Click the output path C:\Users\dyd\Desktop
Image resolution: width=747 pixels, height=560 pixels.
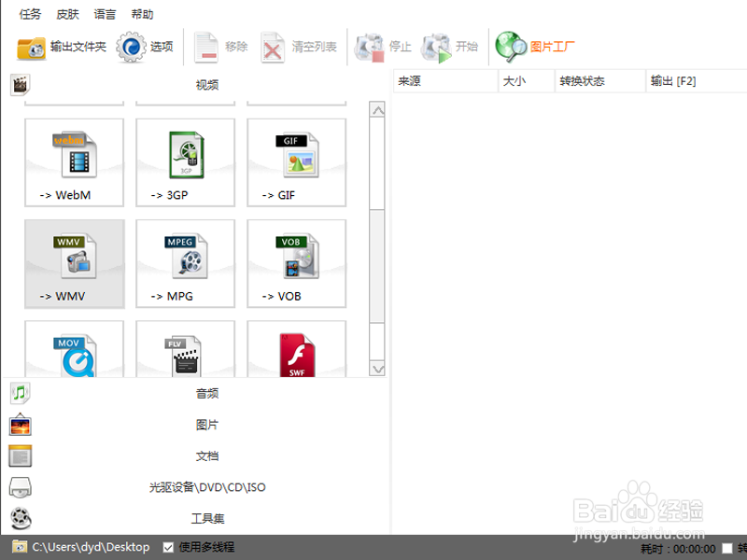coord(90,547)
